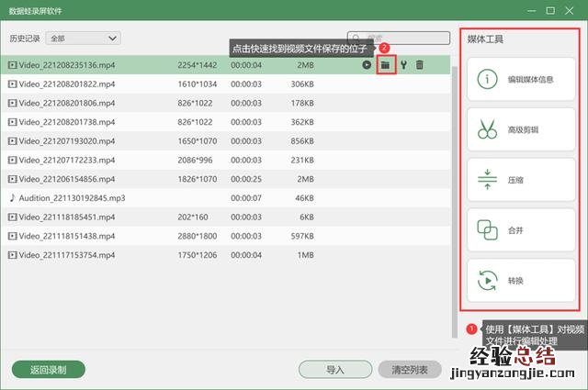The height and width of the screenshot is (390, 588).
Task: Click 清空列表 clear list button
Action: [x=409, y=370]
